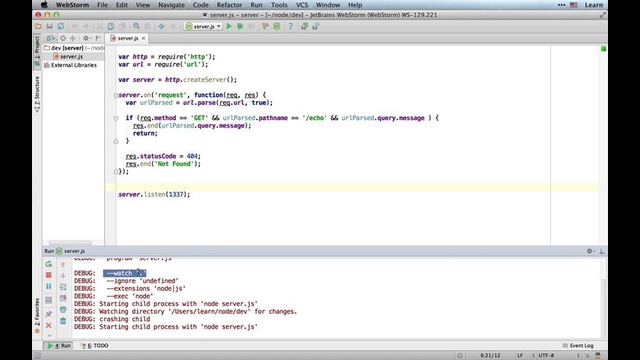Screen dimensions: 640x360
Task: Click the fold end marker at '});'
Action: coord(116,172)
